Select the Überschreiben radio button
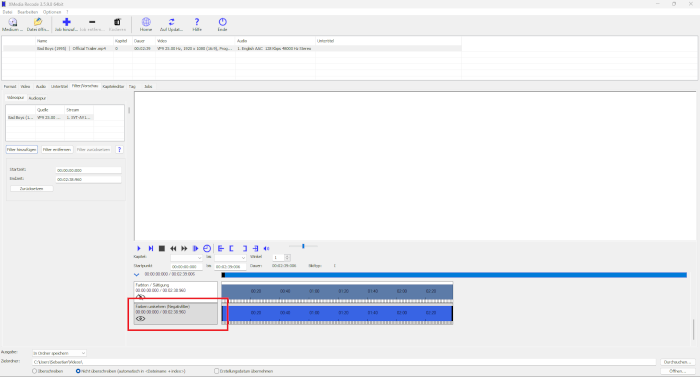700x377 pixels. click(x=34, y=371)
